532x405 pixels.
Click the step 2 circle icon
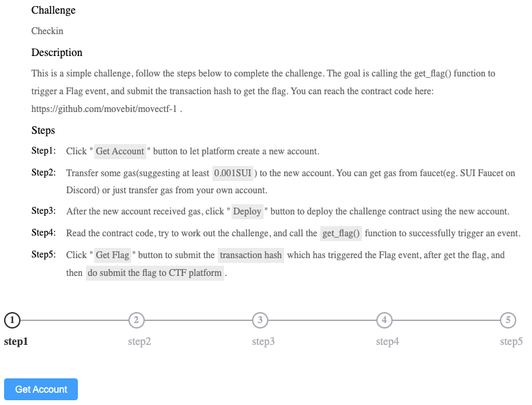[137, 320]
